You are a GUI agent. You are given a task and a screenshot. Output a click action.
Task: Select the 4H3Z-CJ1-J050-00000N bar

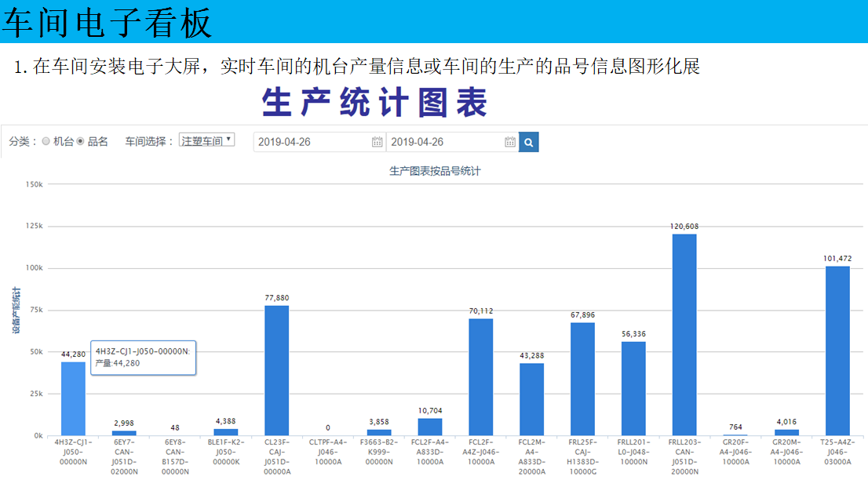click(x=73, y=398)
